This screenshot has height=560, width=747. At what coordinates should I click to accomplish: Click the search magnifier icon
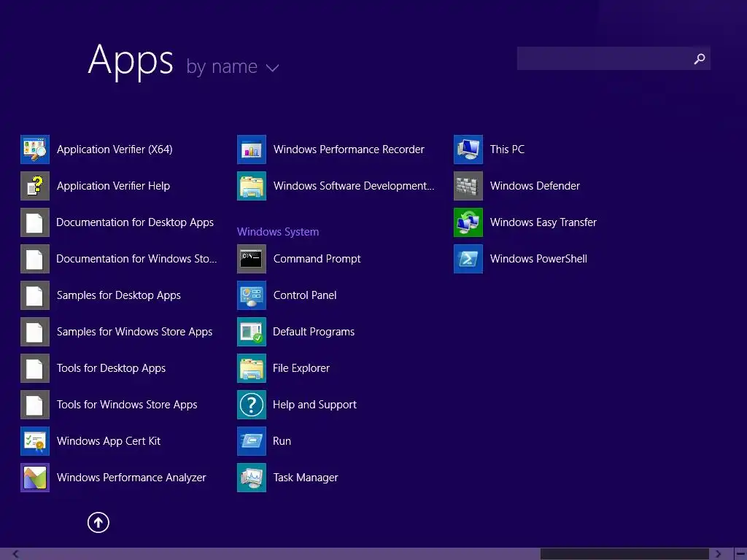(700, 58)
